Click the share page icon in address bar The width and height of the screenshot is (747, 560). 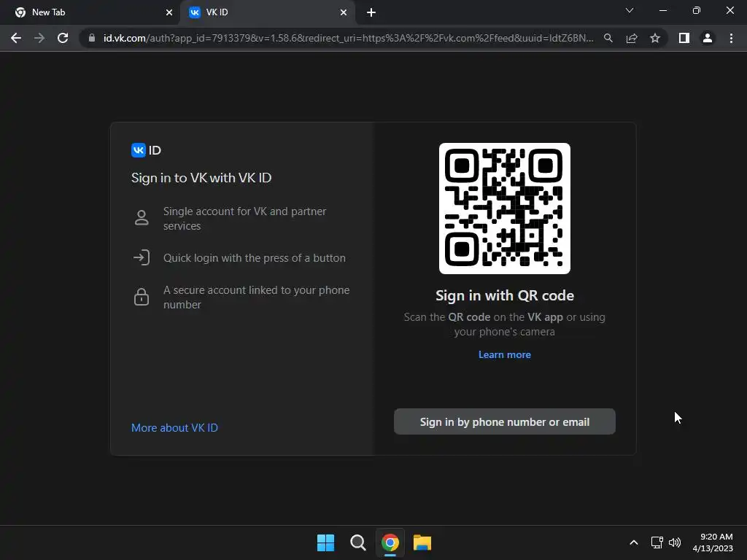point(632,38)
